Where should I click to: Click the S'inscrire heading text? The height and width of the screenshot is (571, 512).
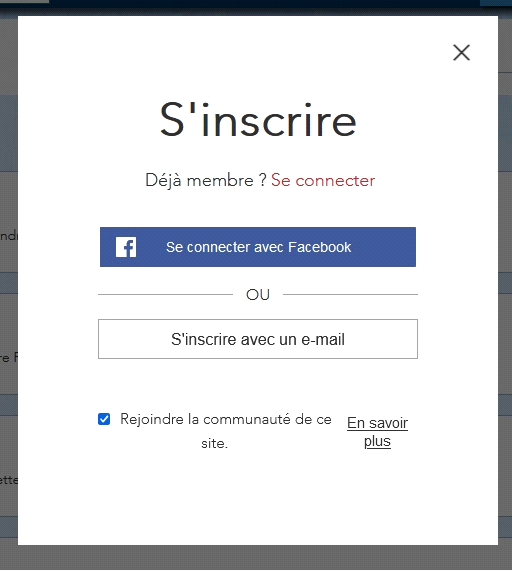tap(258, 120)
